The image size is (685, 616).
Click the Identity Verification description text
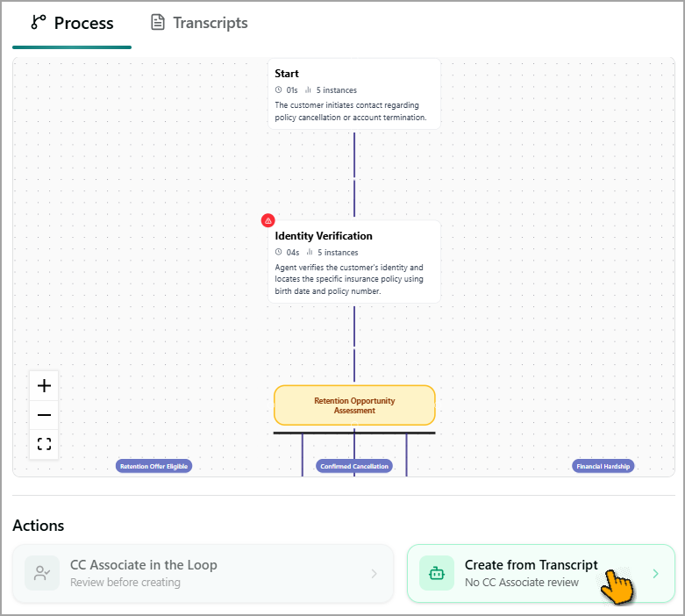[x=349, y=279]
